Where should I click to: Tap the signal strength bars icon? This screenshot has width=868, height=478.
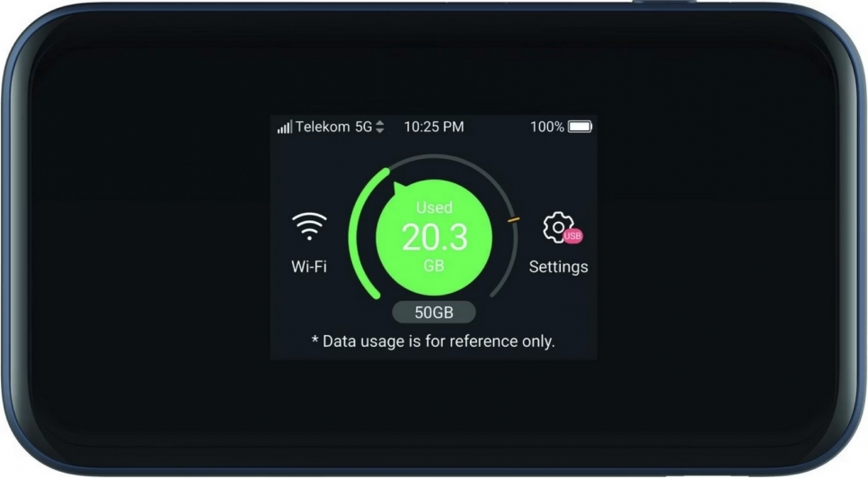pos(285,127)
